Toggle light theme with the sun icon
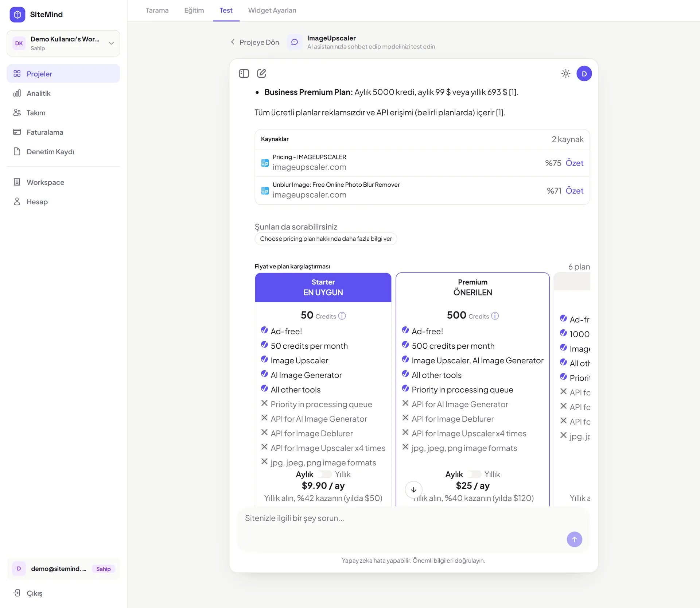 566,74
